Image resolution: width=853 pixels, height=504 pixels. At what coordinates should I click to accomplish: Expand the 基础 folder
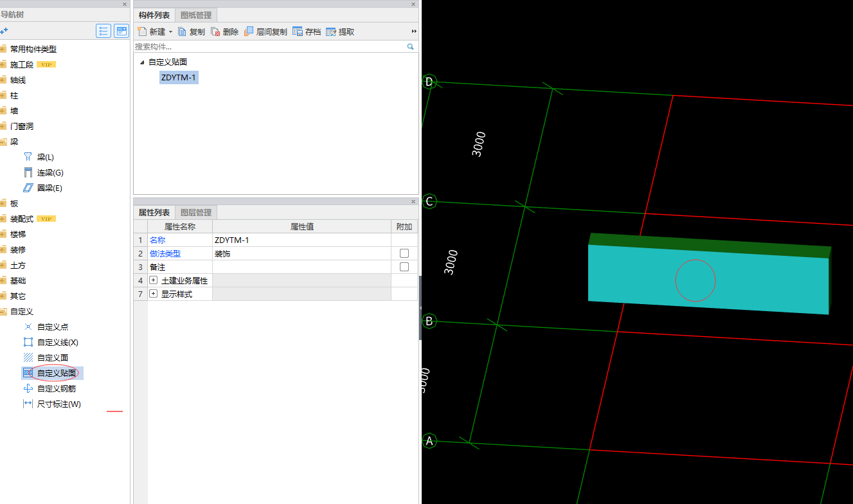[3, 280]
